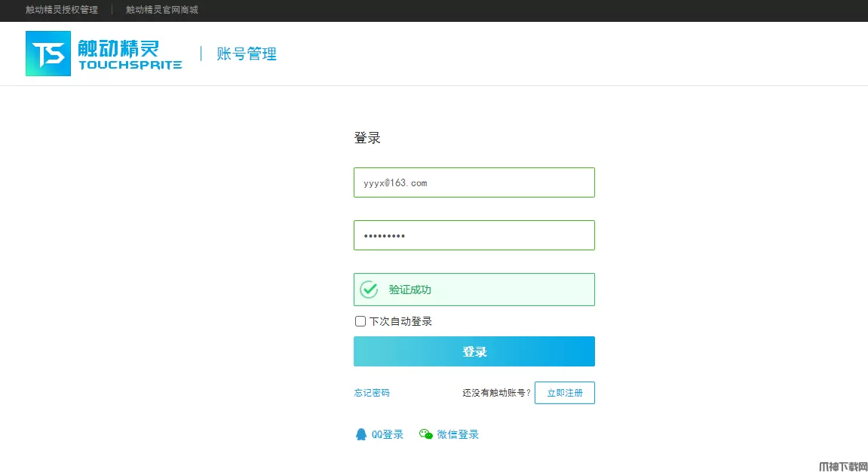The width and height of the screenshot is (868, 472).
Task: Click the 登录 form heading
Action: 367,138
